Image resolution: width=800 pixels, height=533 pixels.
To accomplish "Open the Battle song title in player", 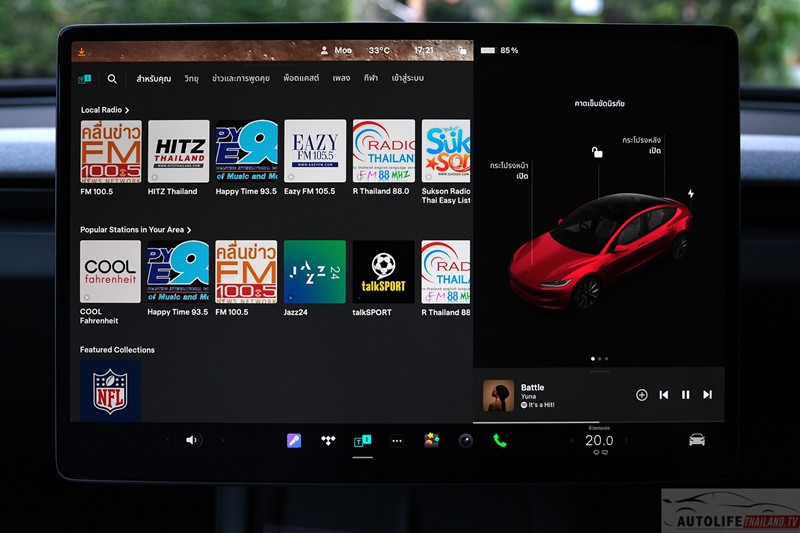I will 532,387.
